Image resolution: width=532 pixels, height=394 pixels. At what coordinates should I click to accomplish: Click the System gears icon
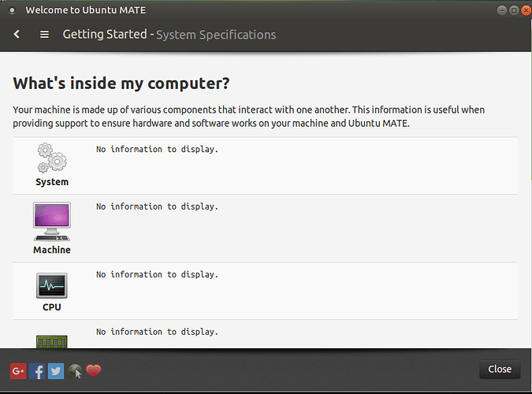[52, 158]
